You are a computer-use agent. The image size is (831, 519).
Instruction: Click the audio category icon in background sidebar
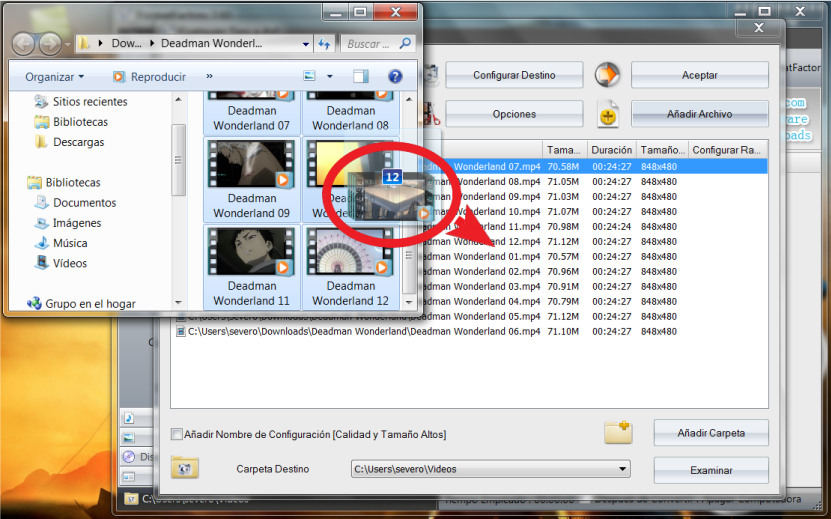click(x=129, y=418)
